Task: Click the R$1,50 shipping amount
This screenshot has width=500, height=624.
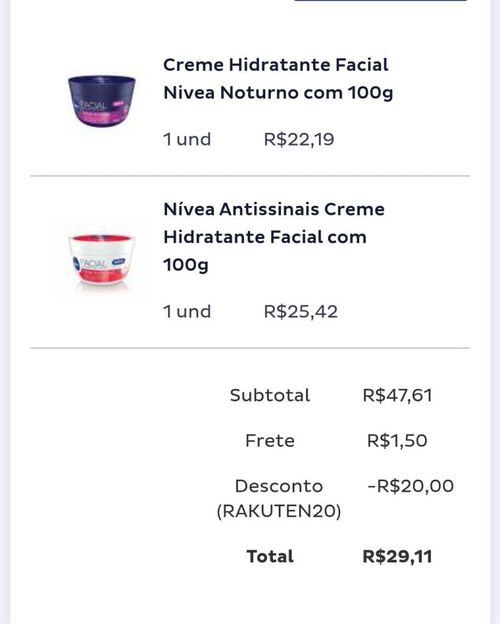Action: point(397,441)
